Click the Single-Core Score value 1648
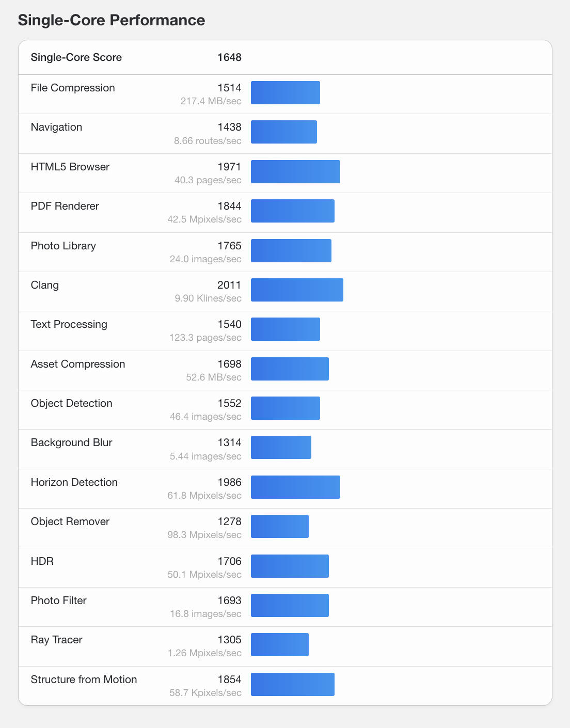 click(x=229, y=57)
